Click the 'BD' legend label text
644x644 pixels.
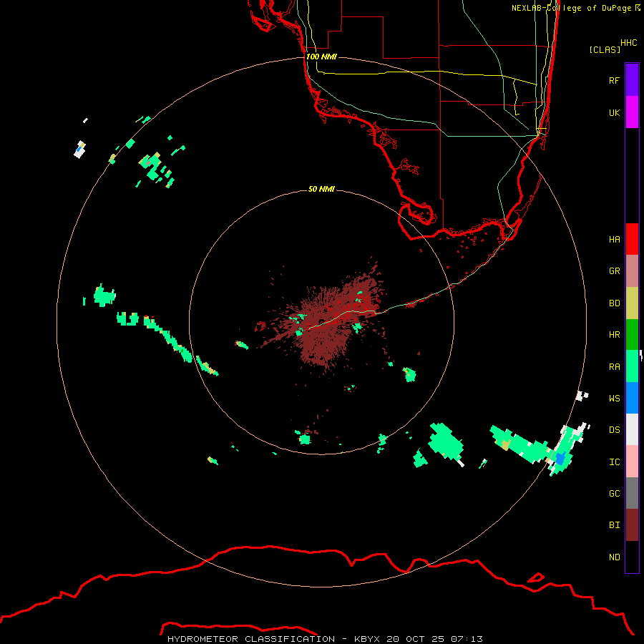coord(614,303)
